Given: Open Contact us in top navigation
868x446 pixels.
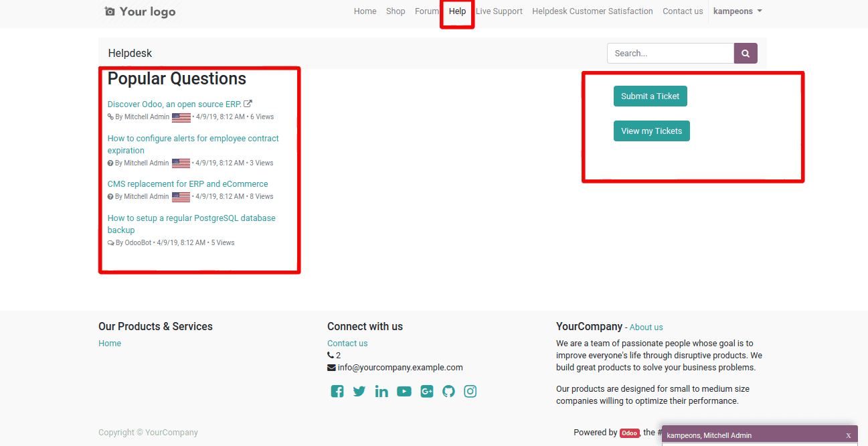Looking at the screenshot, I should click(683, 11).
